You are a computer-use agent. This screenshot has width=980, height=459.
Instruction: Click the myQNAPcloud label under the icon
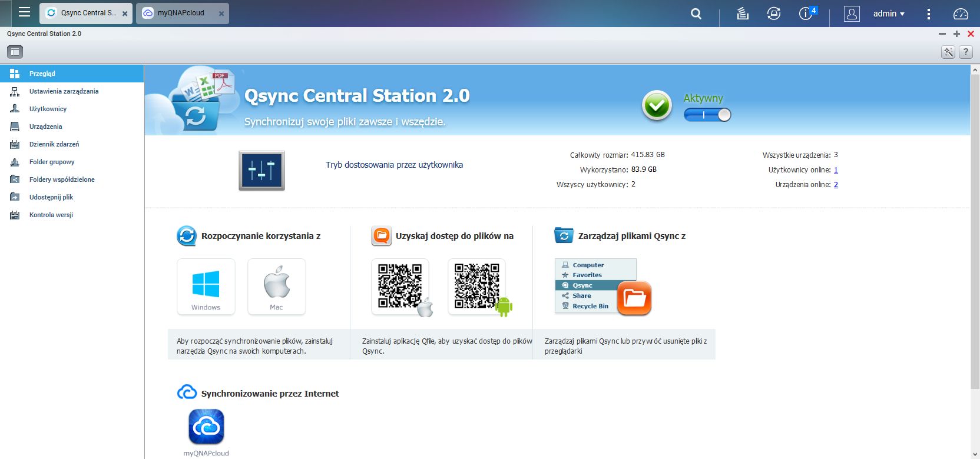206,453
